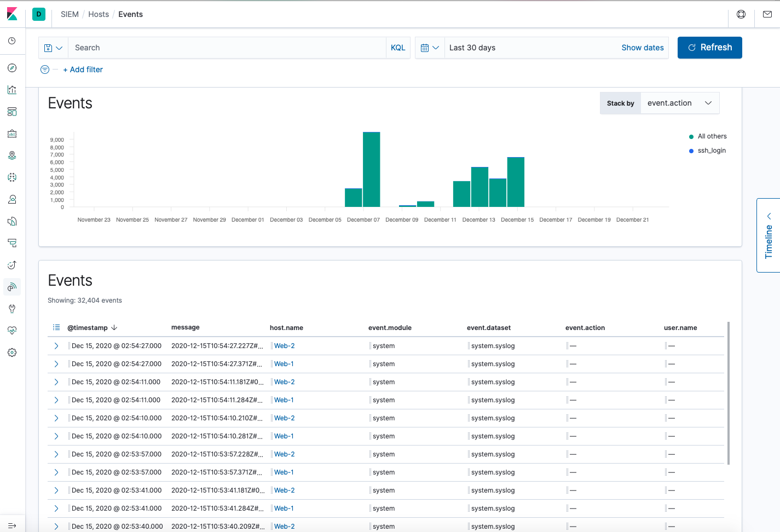The image size is (780, 532).
Task: Open APM icon in sidebar
Action: tap(12, 243)
